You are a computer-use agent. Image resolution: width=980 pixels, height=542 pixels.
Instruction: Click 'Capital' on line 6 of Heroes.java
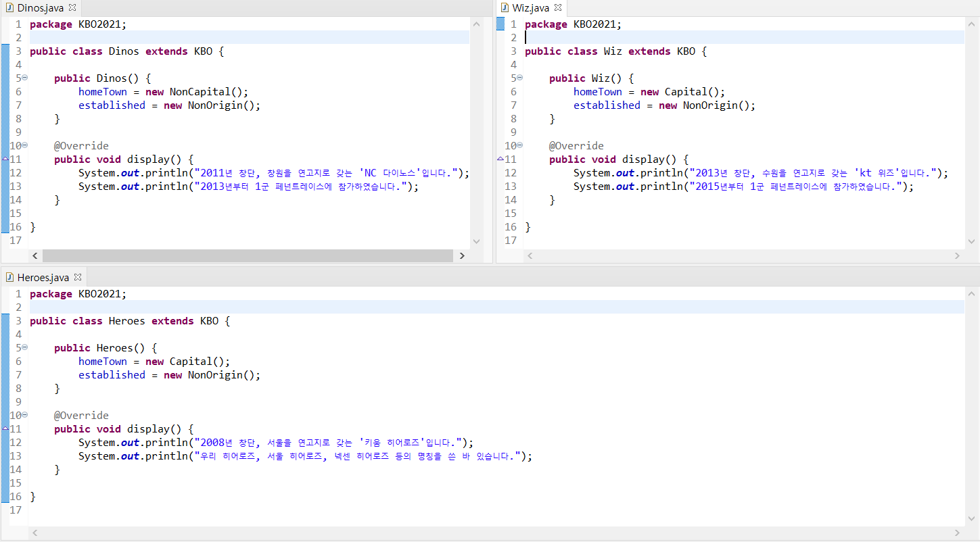[191, 361]
